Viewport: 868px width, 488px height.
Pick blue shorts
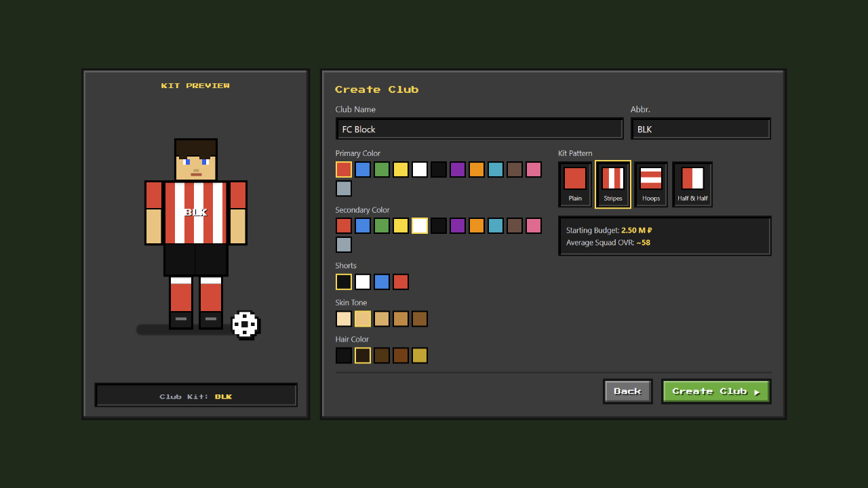[382, 282]
